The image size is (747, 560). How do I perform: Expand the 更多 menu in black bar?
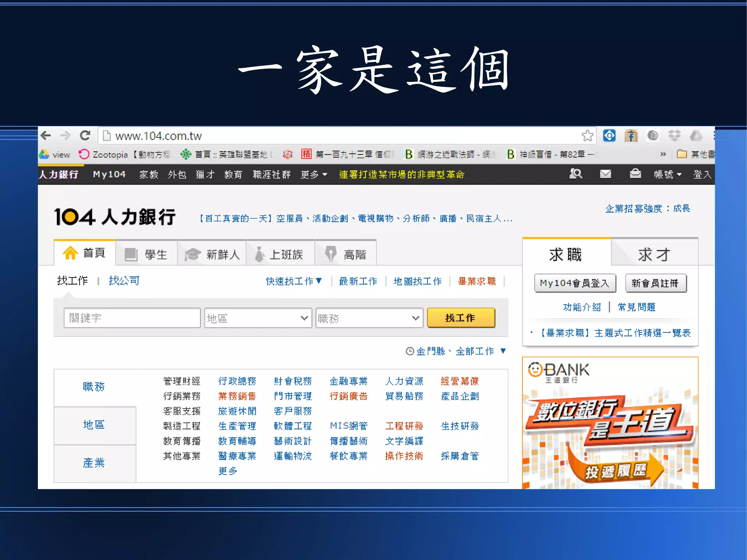(x=314, y=174)
